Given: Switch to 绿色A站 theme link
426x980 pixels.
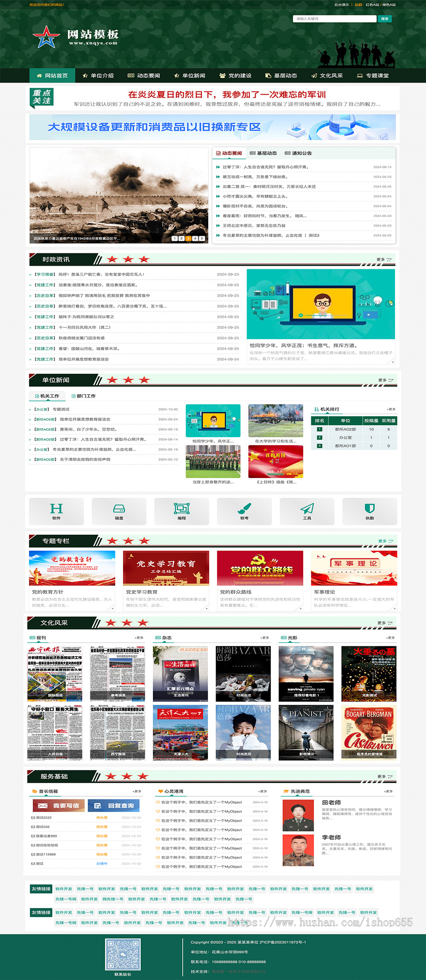Looking at the screenshot, I should (389, 5).
